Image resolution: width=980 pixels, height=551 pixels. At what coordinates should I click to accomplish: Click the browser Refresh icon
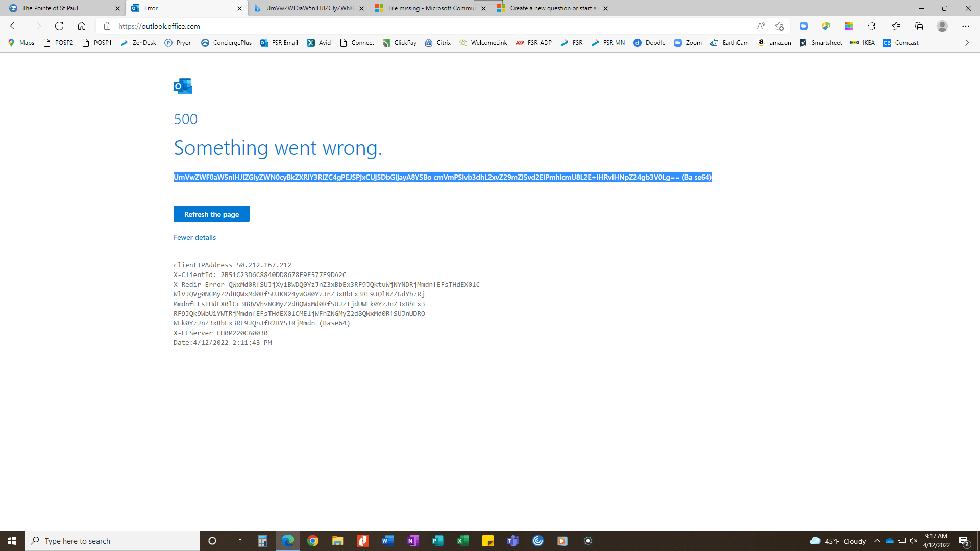coord(59,26)
